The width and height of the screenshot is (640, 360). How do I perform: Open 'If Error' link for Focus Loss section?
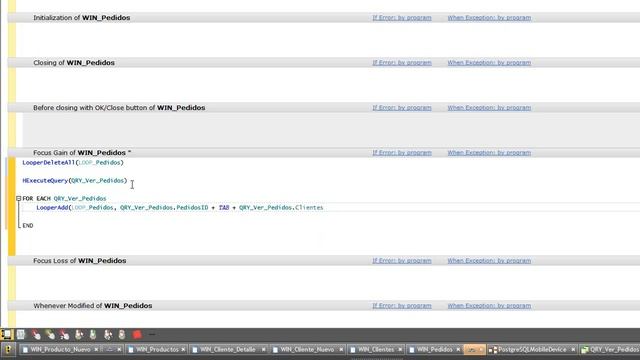[x=402, y=261]
